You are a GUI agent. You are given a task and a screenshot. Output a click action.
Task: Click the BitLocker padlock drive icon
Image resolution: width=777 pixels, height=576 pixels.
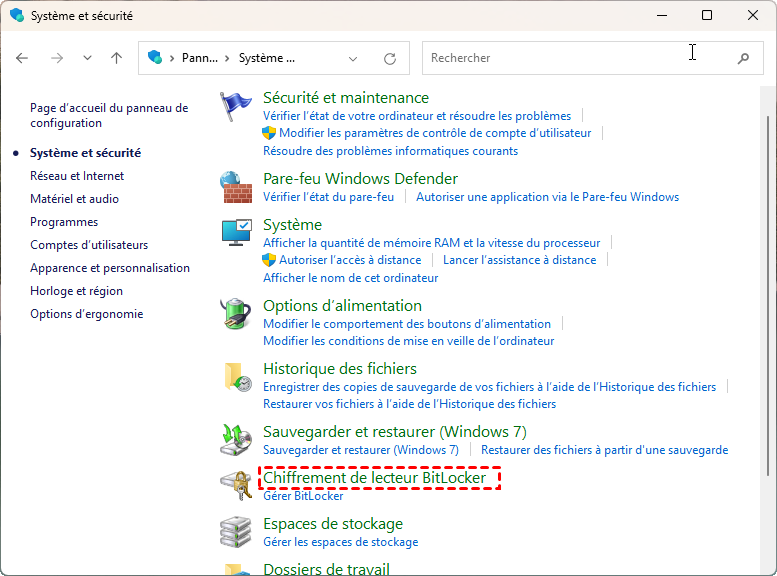click(236, 486)
